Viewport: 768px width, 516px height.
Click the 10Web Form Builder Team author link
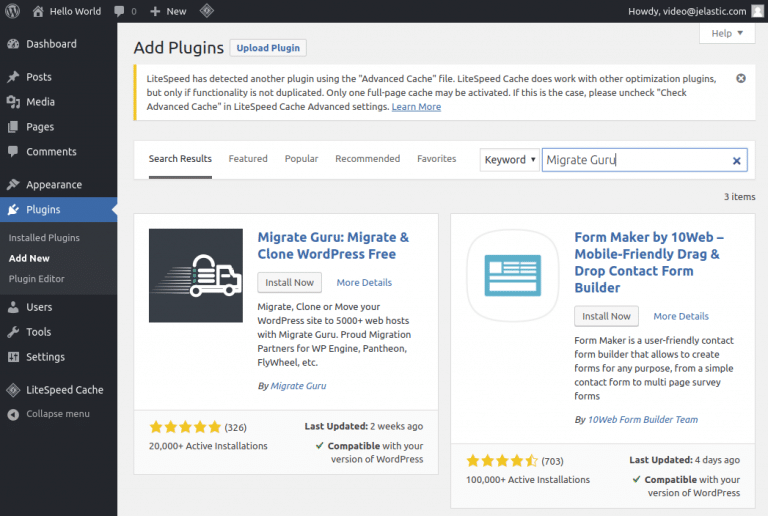(x=643, y=420)
